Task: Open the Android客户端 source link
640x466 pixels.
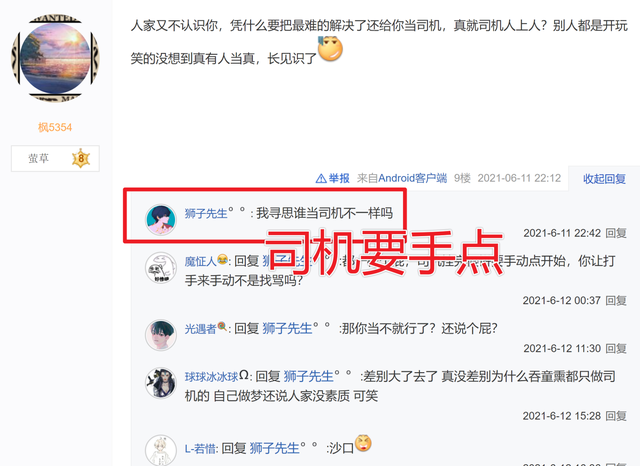Action: tap(412, 178)
